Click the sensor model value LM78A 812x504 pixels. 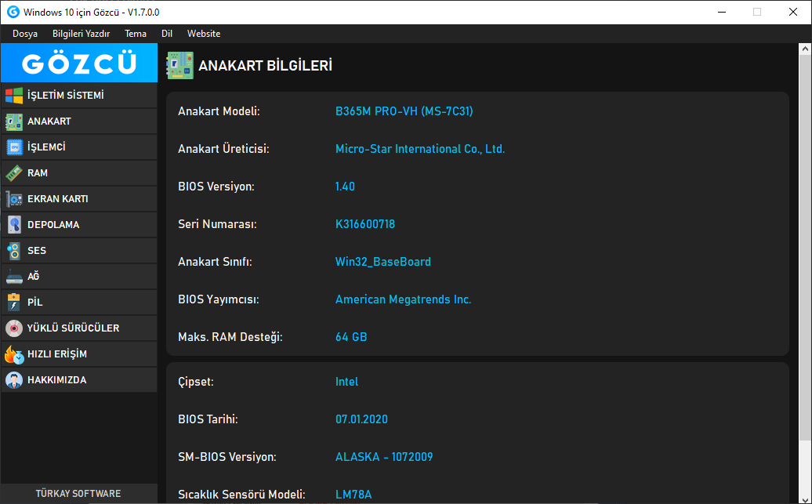(353, 495)
